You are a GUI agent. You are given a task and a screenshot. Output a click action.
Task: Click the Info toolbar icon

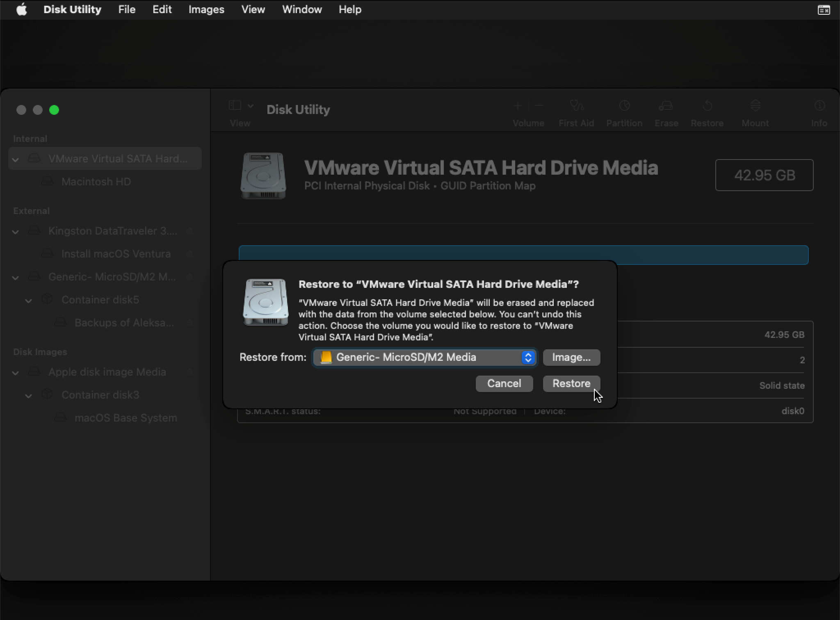pyautogui.click(x=819, y=106)
